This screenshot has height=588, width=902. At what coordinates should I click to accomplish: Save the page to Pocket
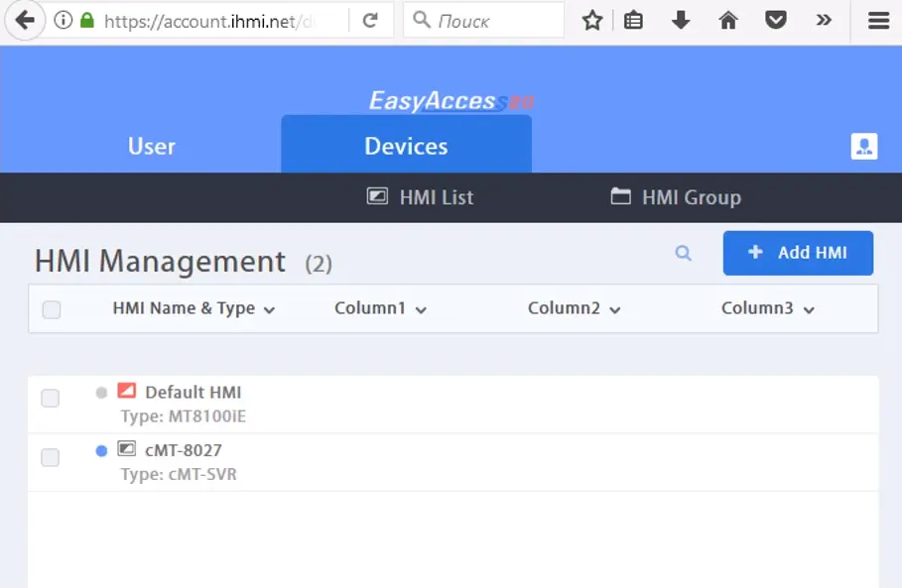tap(775, 21)
